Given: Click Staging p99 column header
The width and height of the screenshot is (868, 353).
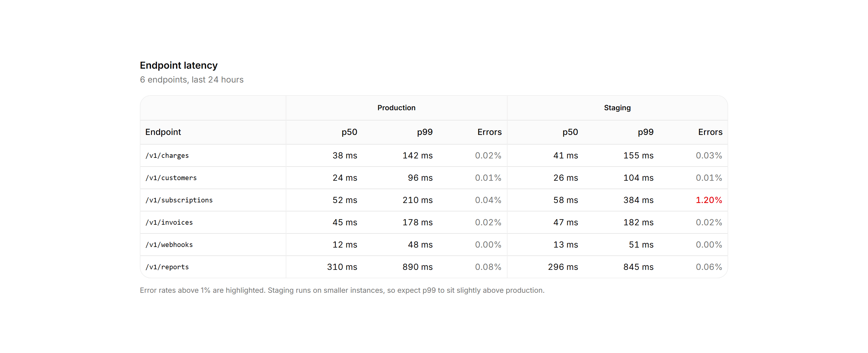Looking at the screenshot, I should click(645, 132).
